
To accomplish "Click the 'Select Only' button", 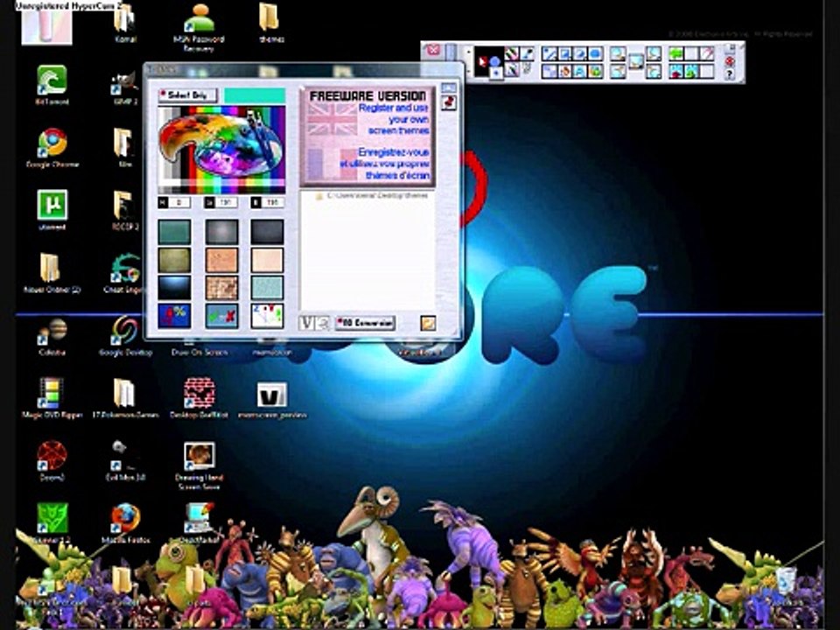I will [x=187, y=95].
